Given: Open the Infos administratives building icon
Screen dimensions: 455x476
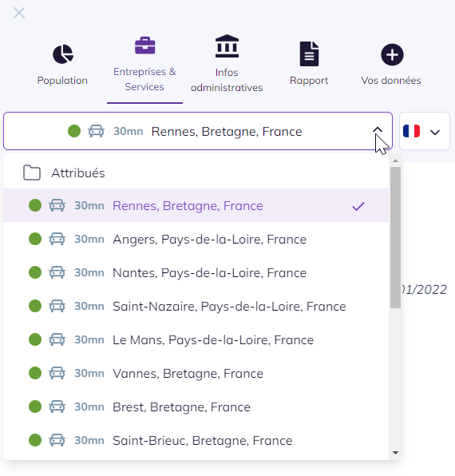Looking at the screenshot, I should (x=227, y=46).
